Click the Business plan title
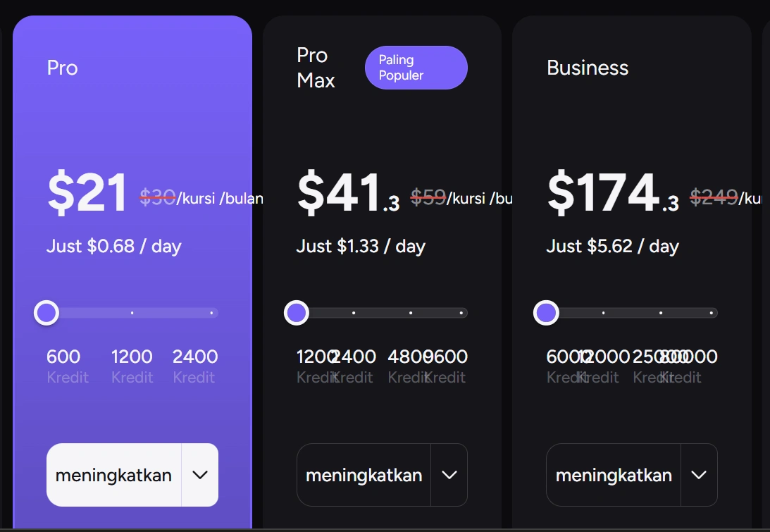 [588, 68]
